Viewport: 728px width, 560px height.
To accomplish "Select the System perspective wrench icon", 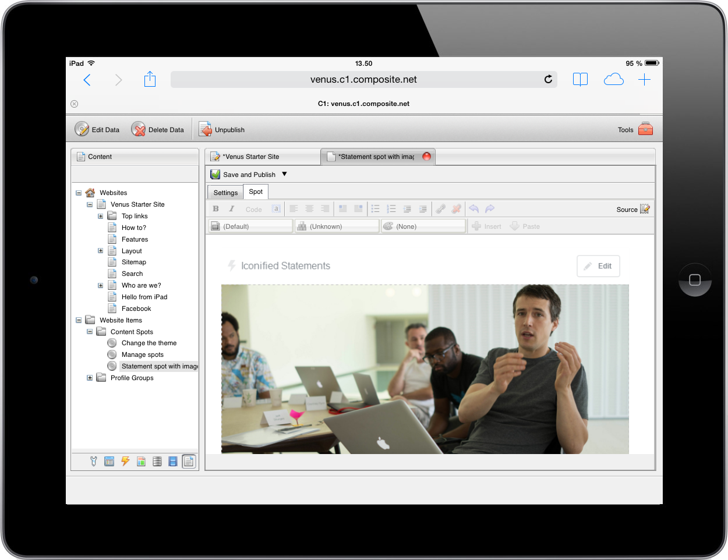I will pos(93,461).
